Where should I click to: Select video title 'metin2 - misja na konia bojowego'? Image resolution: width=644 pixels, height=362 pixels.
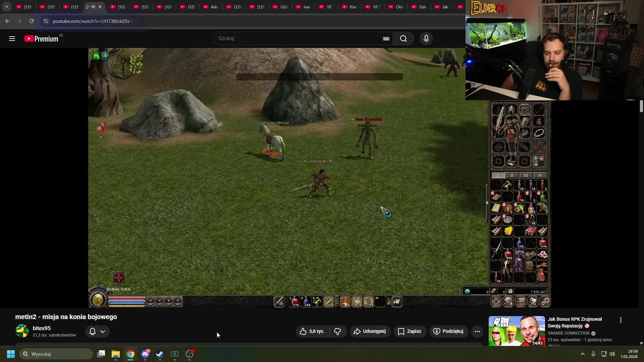[x=66, y=317]
